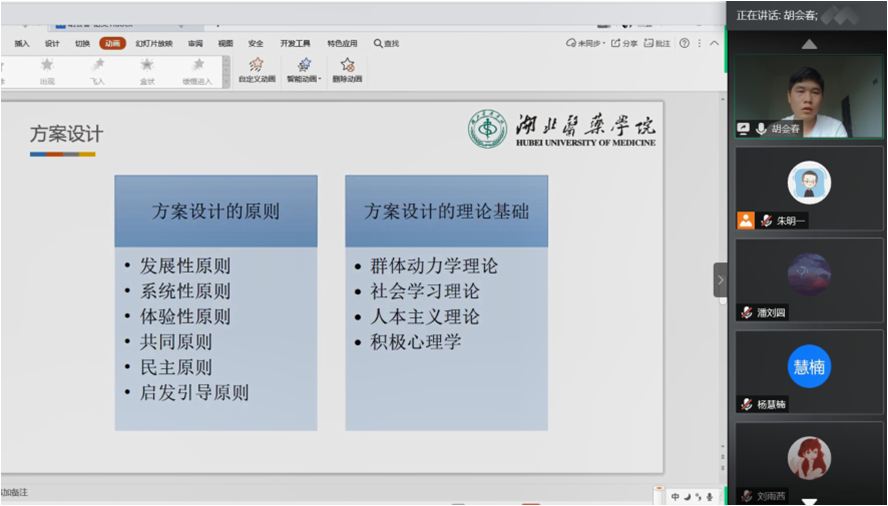888x506 pixels.
Task: Switch to the 幻灯片放映 slideshow tab
Action: click(x=154, y=43)
